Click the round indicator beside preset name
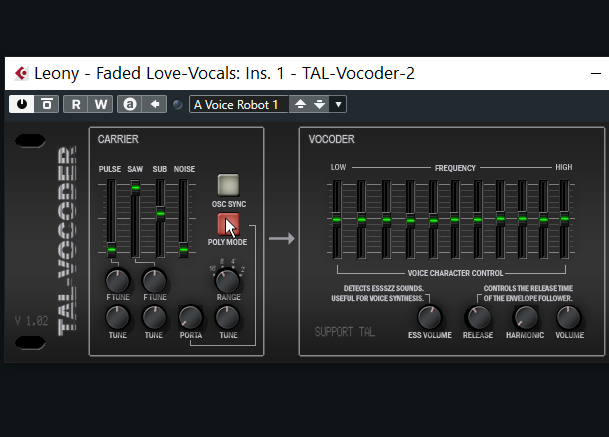Screen dimensions: 609x437 click(x=177, y=104)
